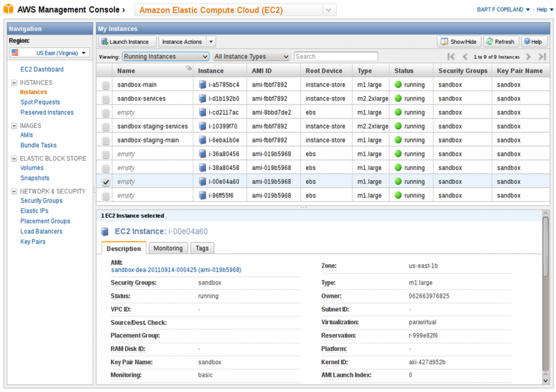Viewport: 556px width, 392px height.
Task: Go to the first page of instances
Action: [451, 56]
